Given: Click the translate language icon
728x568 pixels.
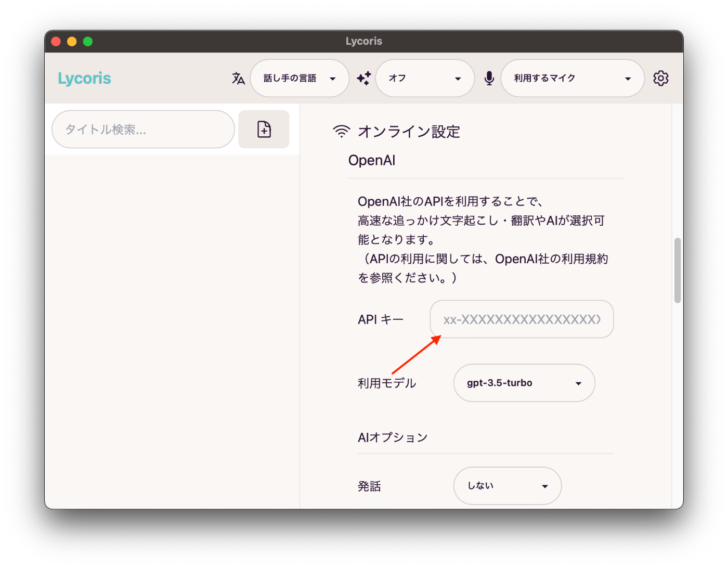Looking at the screenshot, I should pyautogui.click(x=238, y=78).
